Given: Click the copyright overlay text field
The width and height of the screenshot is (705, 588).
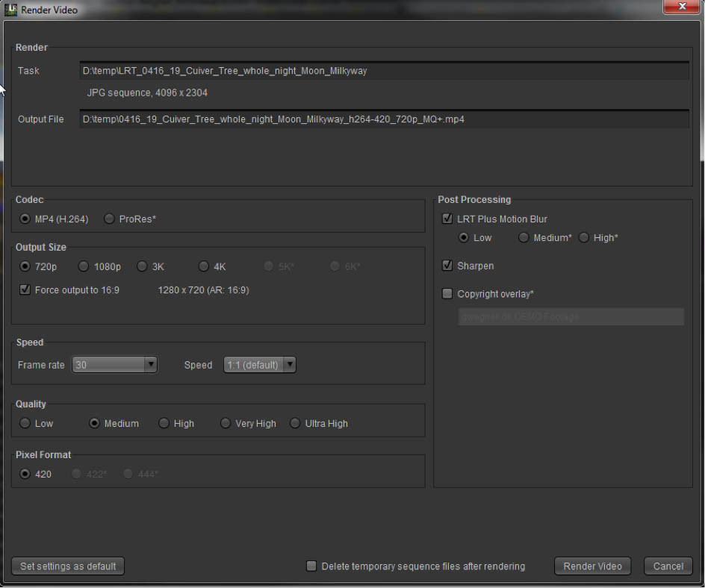Looking at the screenshot, I should pyautogui.click(x=571, y=316).
